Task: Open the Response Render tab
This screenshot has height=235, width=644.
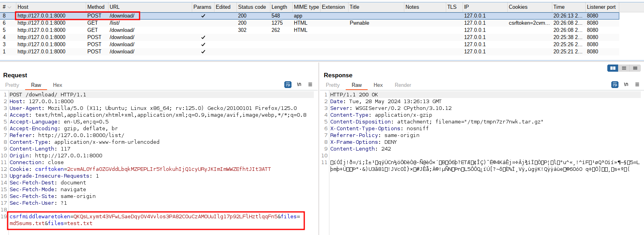Action: click(x=403, y=85)
